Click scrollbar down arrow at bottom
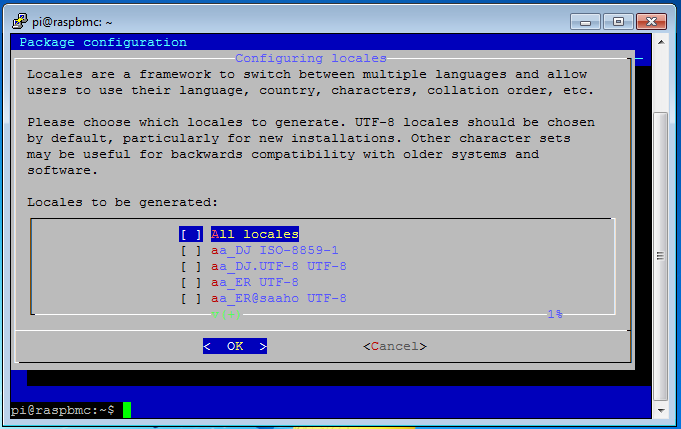This screenshot has width=681, height=429. point(661,410)
